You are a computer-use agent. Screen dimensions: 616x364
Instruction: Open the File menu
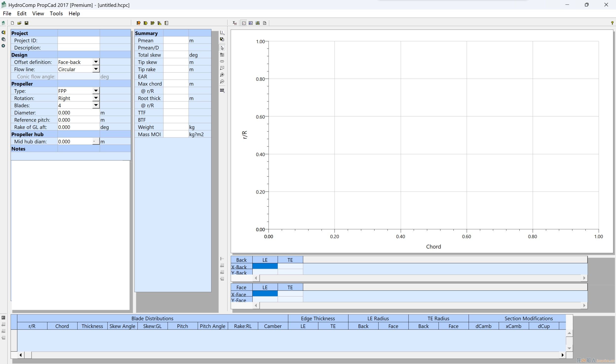[7, 14]
